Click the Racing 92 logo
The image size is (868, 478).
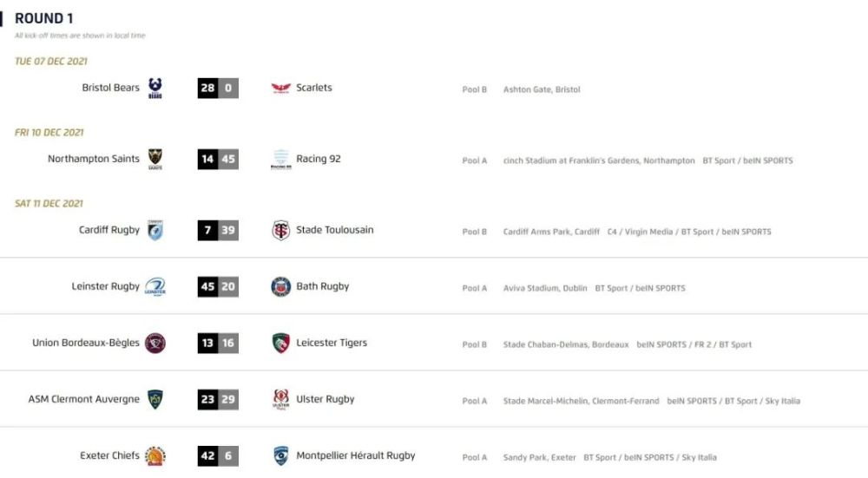pos(280,159)
